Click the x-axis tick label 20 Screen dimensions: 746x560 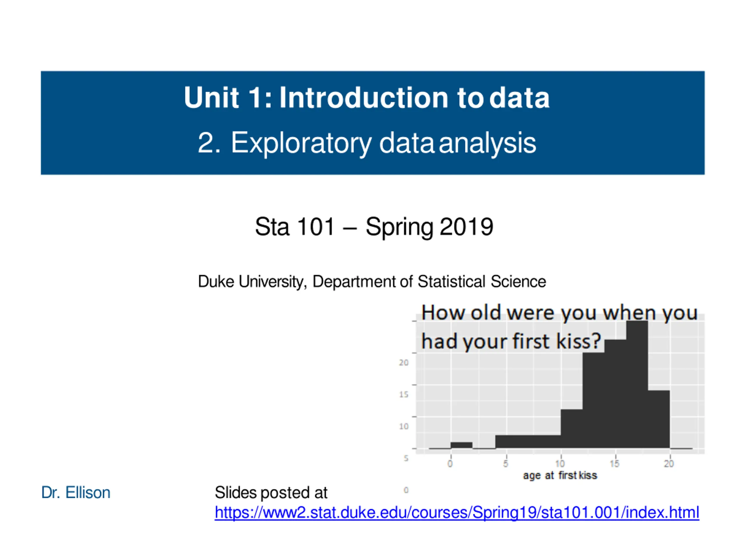[x=669, y=464]
